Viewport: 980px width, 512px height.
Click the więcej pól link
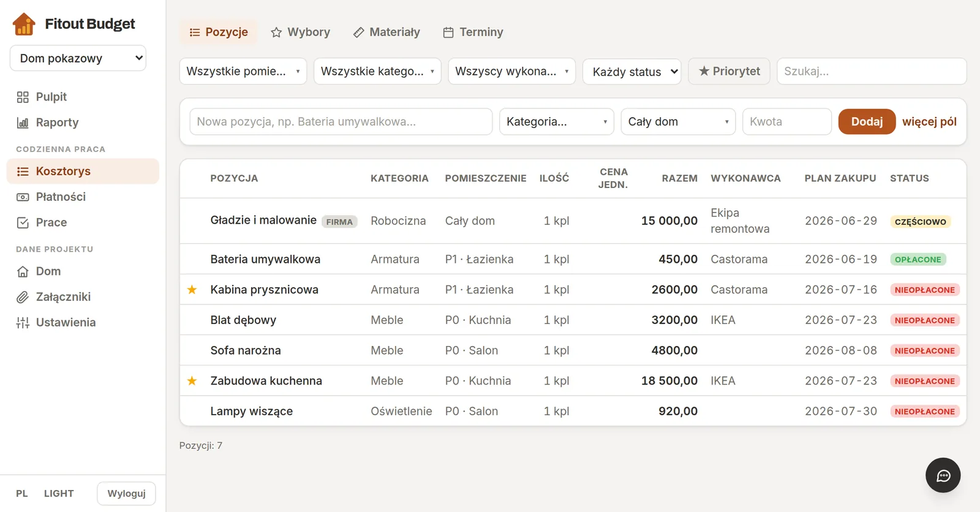929,121
